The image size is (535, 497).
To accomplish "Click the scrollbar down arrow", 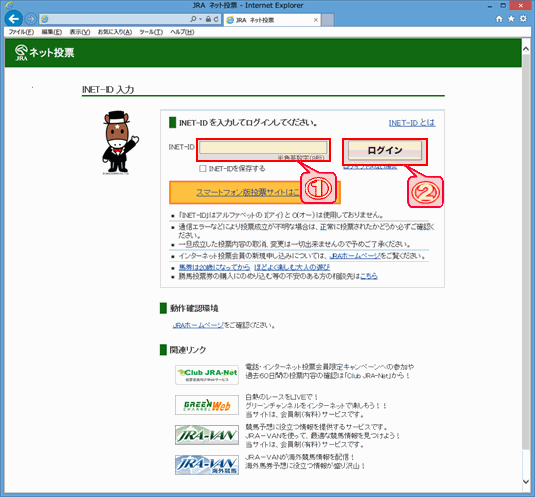I will click(x=526, y=481).
